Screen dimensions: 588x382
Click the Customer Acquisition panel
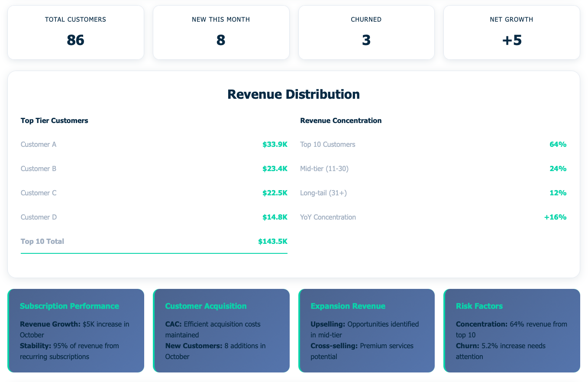(x=221, y=330)
